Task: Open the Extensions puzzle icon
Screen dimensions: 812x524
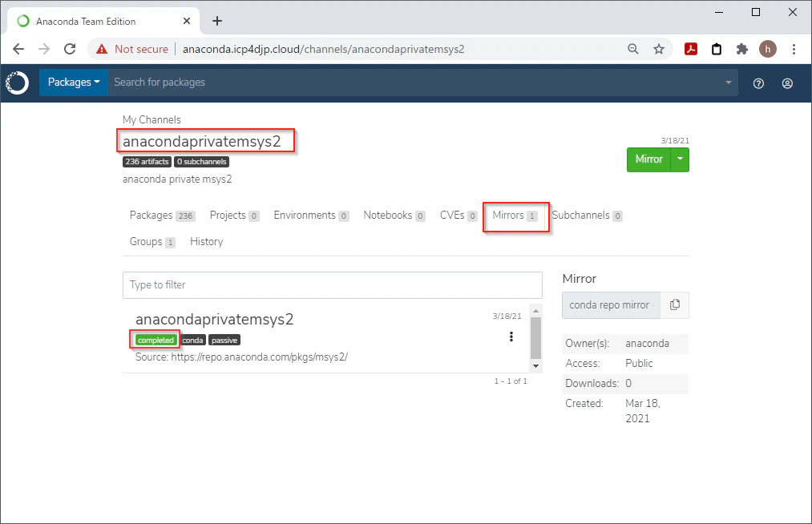Action: coord(742,49)
